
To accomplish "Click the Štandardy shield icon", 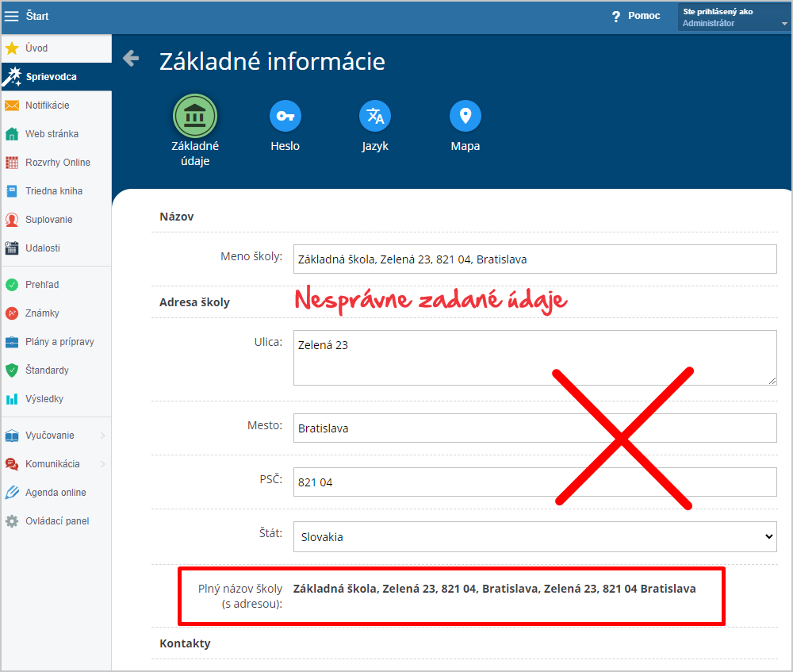I will click(x=12, y=371).
